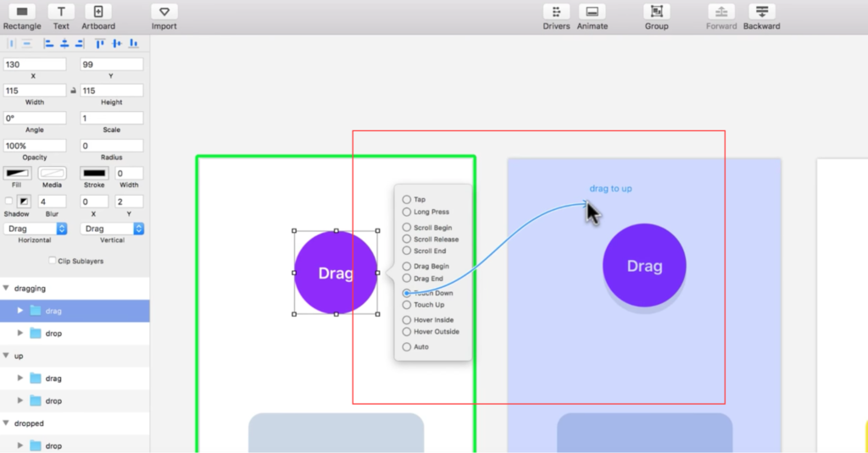Align layers to the right edge
Screen dimensions: 868x453
tap(80, 43)
